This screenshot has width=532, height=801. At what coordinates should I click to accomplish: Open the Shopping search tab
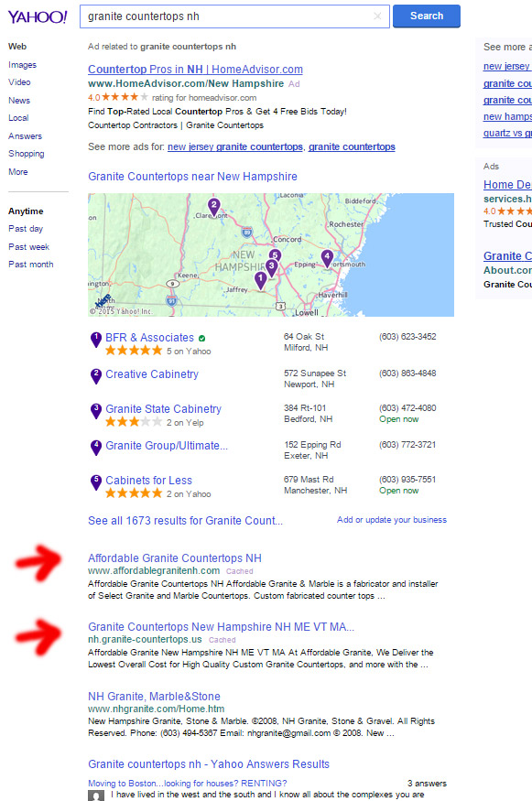click(26, 154)
